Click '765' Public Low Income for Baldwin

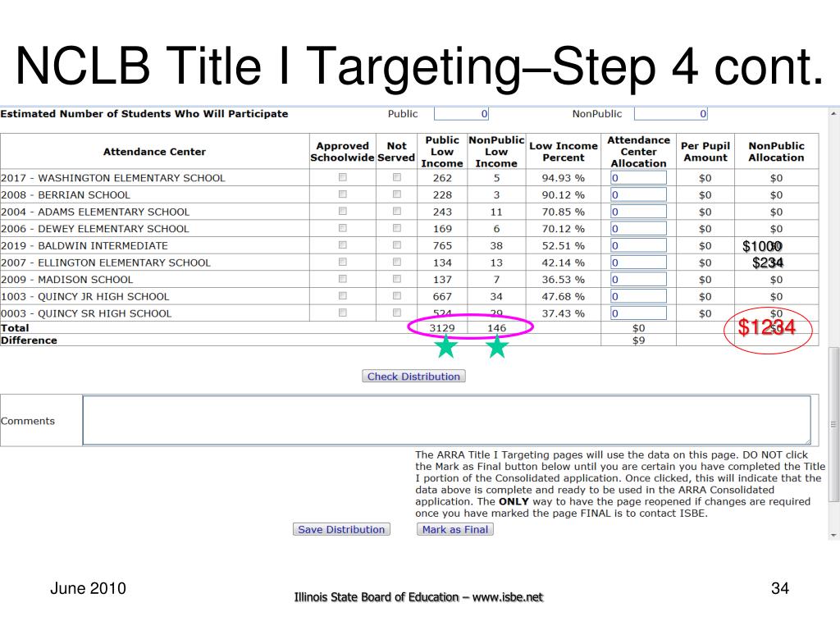442,246
